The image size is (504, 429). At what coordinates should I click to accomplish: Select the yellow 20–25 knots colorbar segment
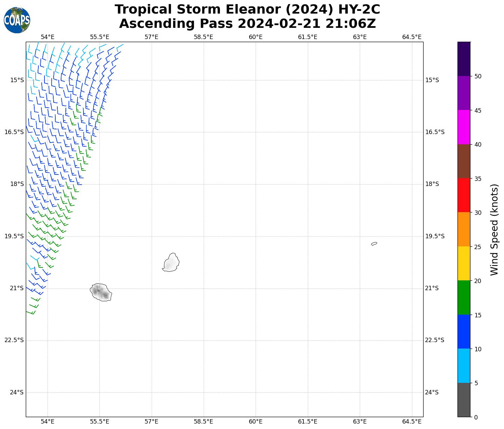(x=464, y=263)
